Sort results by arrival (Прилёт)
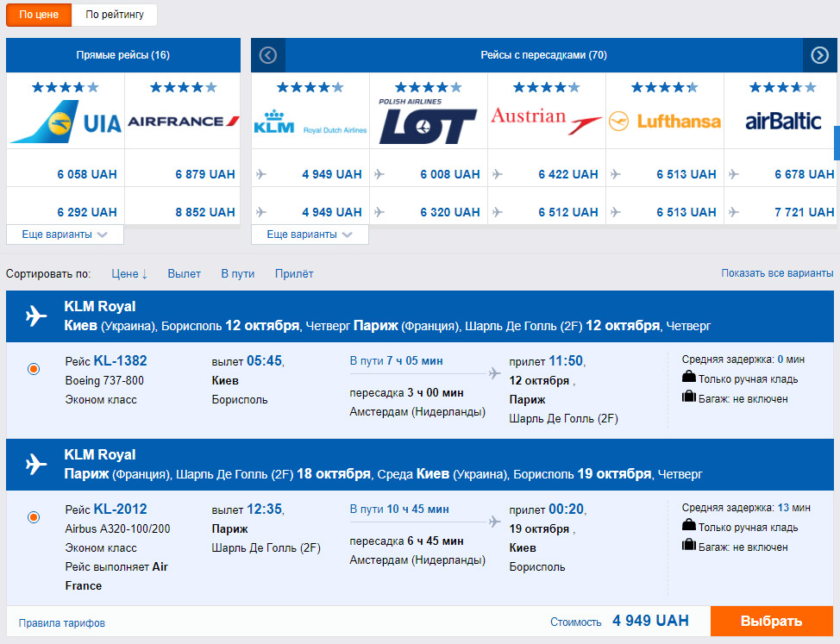Viewport: 840px width, 644px height. [x=294, y=273]
